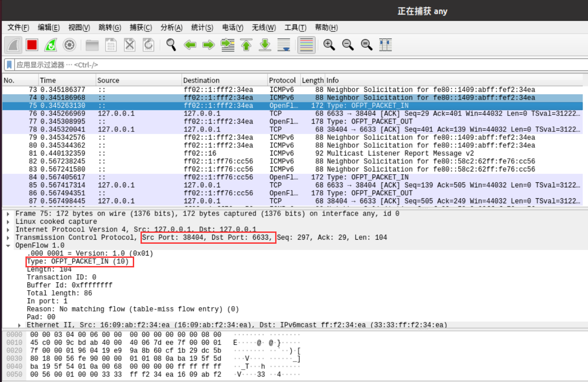Open the 文件(F) menu
Screen dimensions: 588x382
(x=19, y=28)
